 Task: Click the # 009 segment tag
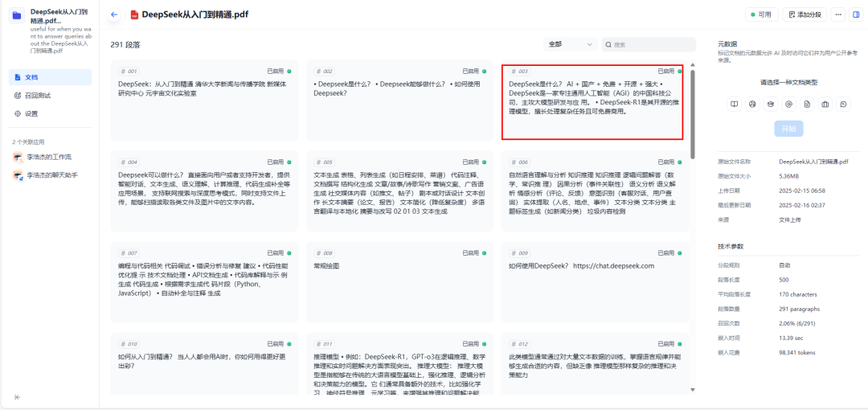tap(520, 253)
